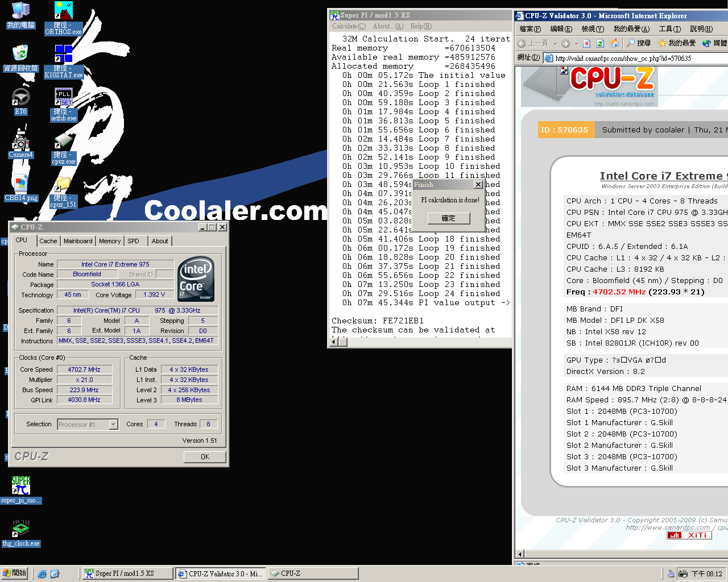This screenshot has height=582, width=728.
Task: Open the Help menu in Super PI
Action: click(x=421, y=26)
